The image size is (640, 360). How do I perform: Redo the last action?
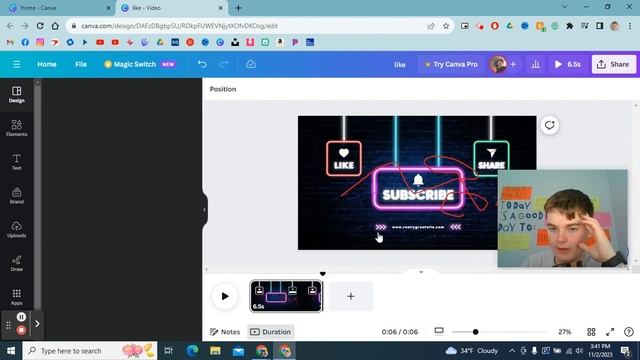coord(224,64)
